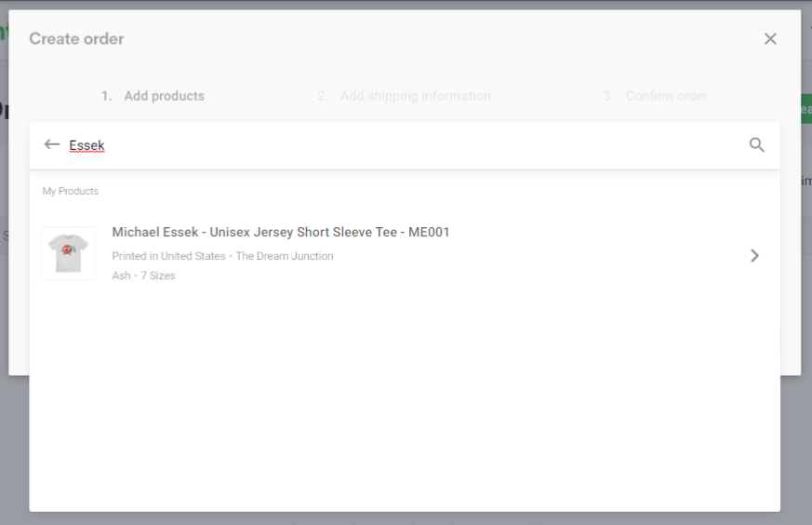
Task: Select Michael Essek - Unisex Jersey Short Sleeve Tee
Action: tap(281, 232)
